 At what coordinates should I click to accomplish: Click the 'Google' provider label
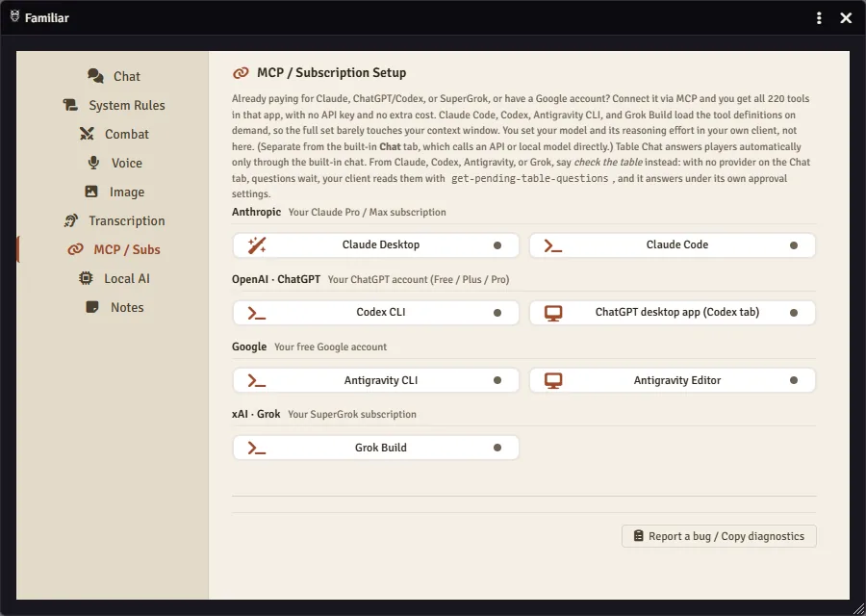[x=249, y=346]
